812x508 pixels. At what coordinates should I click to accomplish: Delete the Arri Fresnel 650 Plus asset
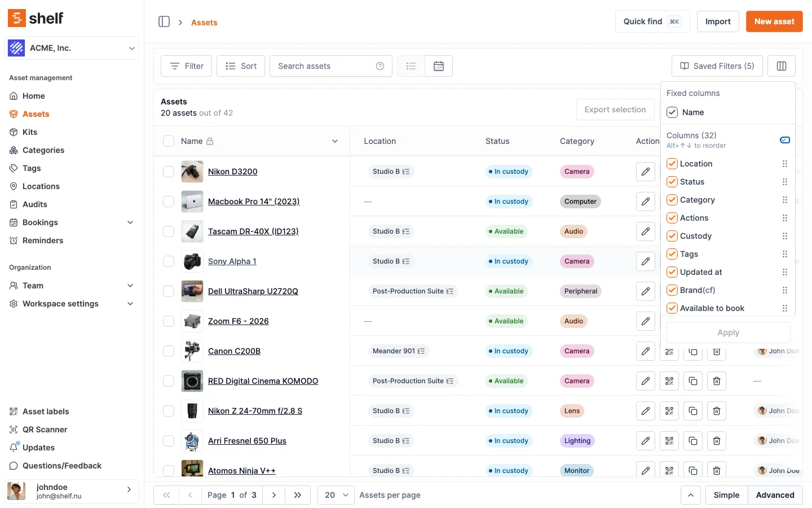(x=717, y=441)
